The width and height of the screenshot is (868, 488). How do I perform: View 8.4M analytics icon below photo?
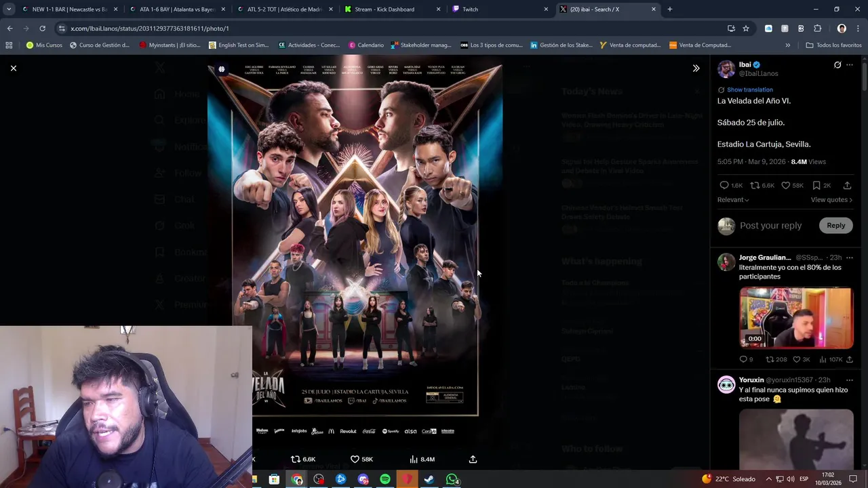[x=422, y=460]
